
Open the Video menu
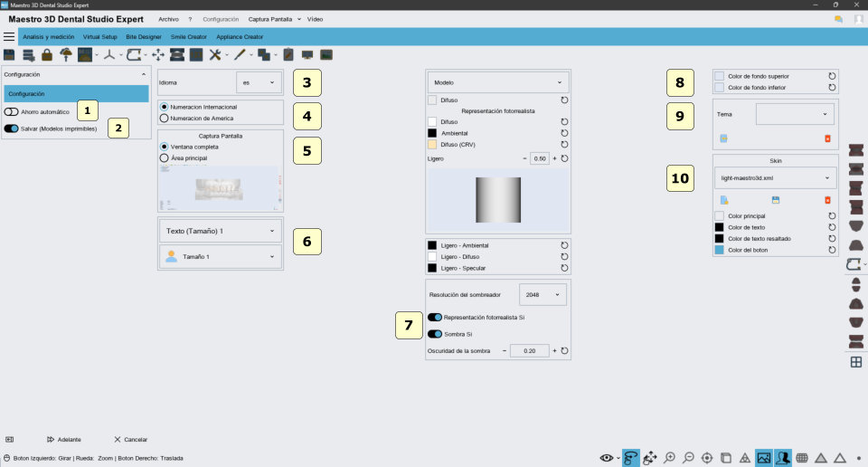315,19
